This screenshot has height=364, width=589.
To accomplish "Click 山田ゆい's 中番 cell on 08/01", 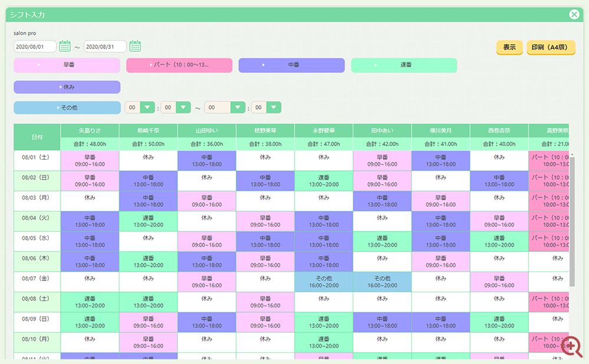I will coord(207,161).
